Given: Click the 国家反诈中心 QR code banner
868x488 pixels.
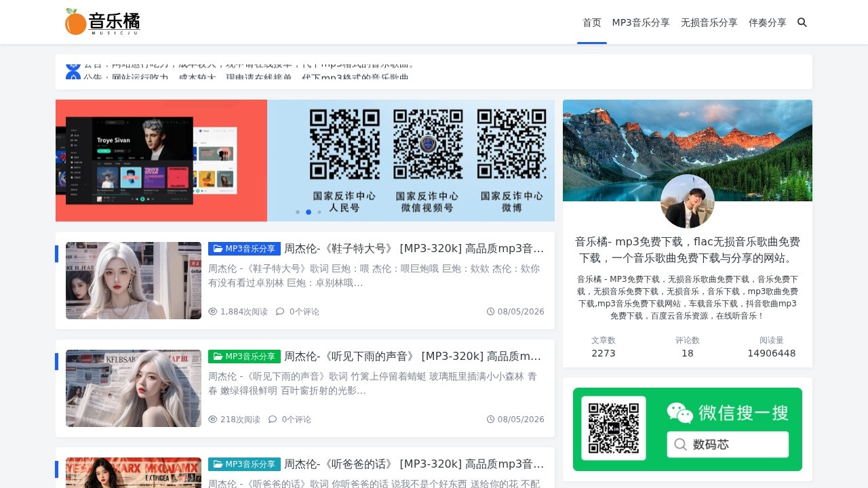Looking at the screenshot, I should 411,161.
